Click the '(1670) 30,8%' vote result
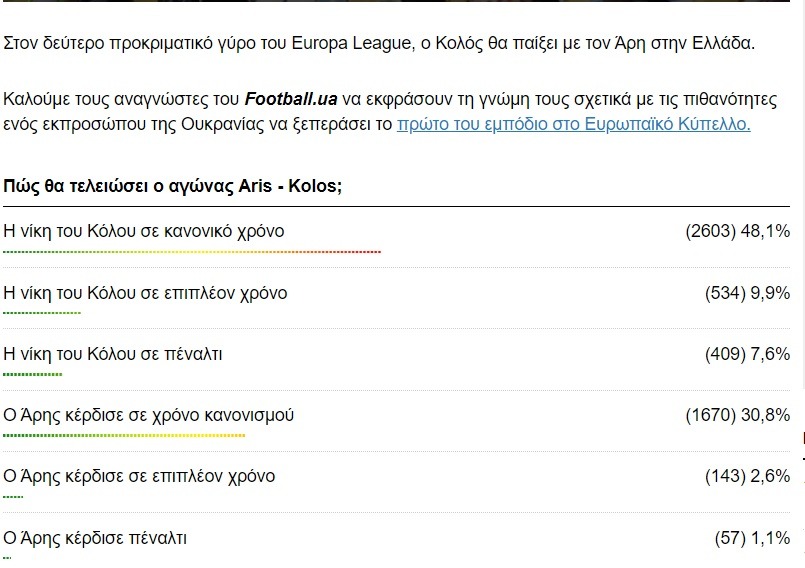Screen dimensions: 805x568 tap(738, 415)
